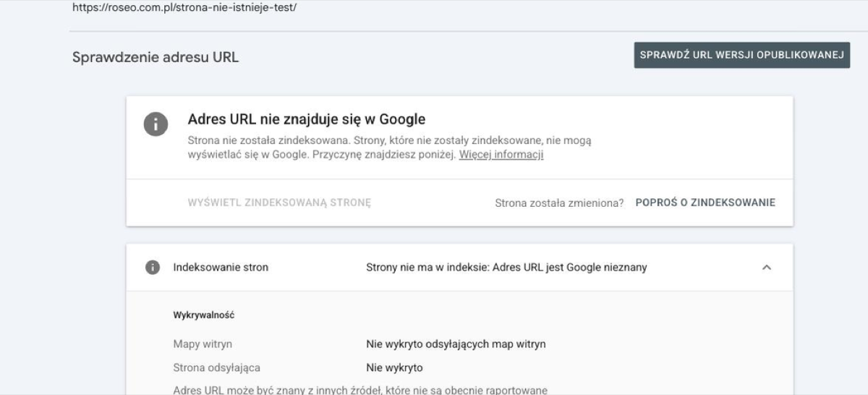This screenshot has height=395, width=868.
Task: Click the small info icon next to Indeksowanie stron
Action: (x=153, y=268)
